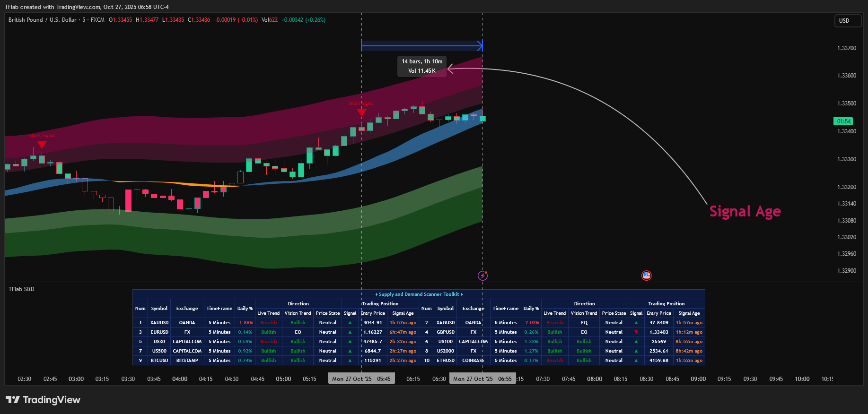The width and height of the screenshot is (868, 414).
Task: Click the Supply and Demand Scanner Toolkit title
Action: 419,294
